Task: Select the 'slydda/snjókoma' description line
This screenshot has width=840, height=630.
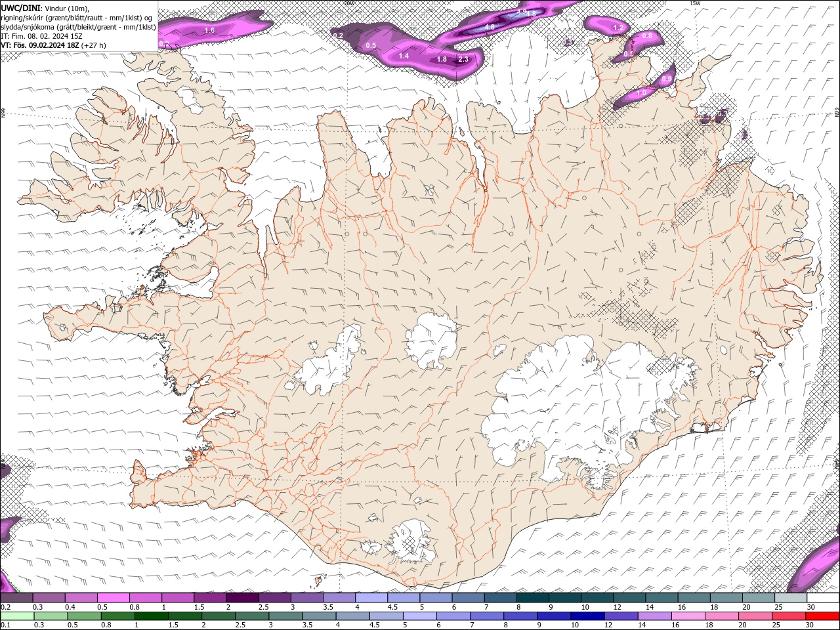Action: tap(78, 27)
